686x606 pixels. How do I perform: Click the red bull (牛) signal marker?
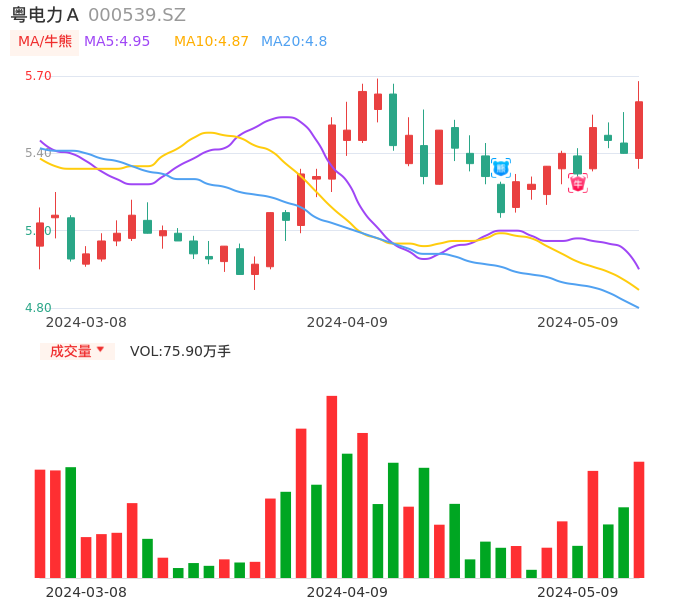tap(578, 183)
